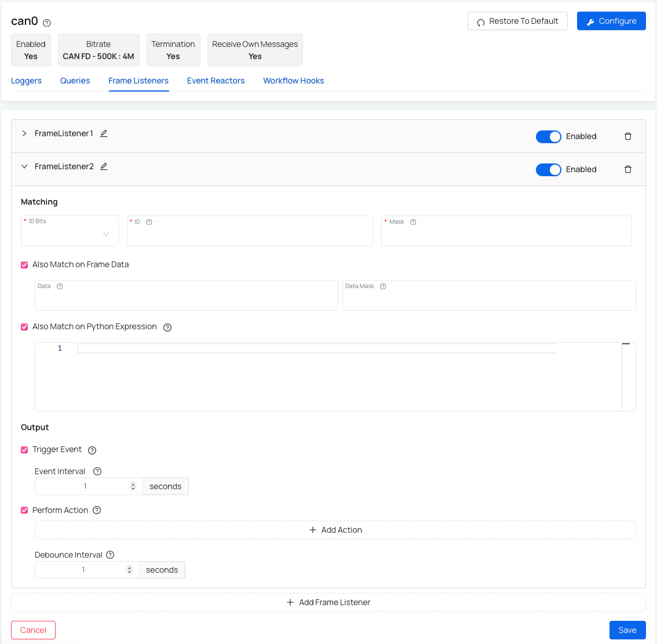657x644 pixels.
Task: Click the question mark next to Mask
Action: tap(412, 221)
